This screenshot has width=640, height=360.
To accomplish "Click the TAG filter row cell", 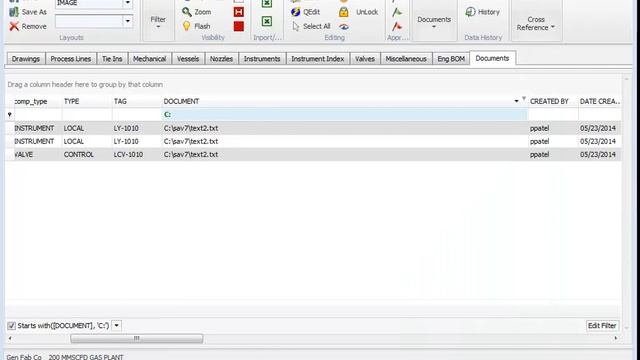I will [136, 115].
